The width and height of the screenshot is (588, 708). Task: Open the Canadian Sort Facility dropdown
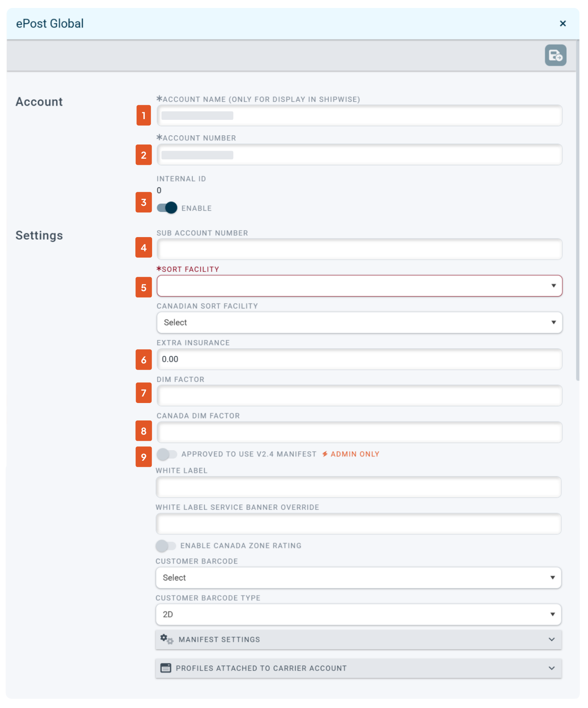tap(359, 322)
